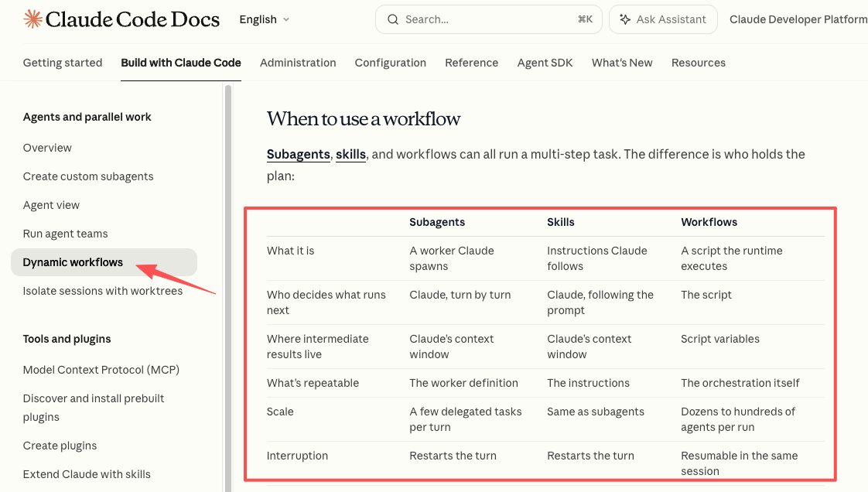The image size is (868, 492).
Task: Click the 'What's repeatable' row label
Action: coord(313,383)
